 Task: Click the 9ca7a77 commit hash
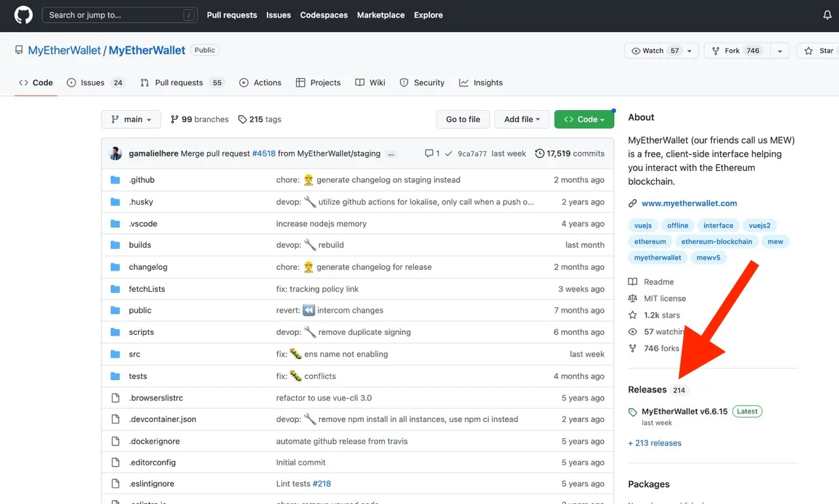coord(472,154)
